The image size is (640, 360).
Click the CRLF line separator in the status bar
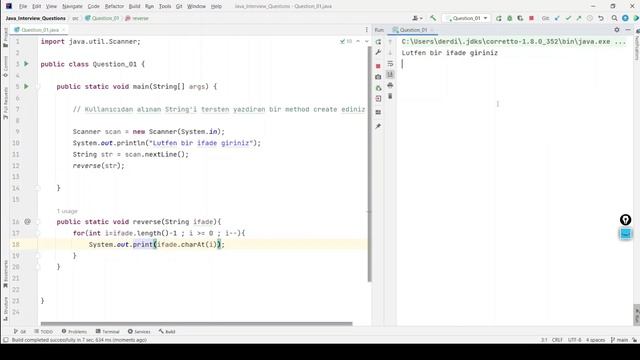coord(557,340)
